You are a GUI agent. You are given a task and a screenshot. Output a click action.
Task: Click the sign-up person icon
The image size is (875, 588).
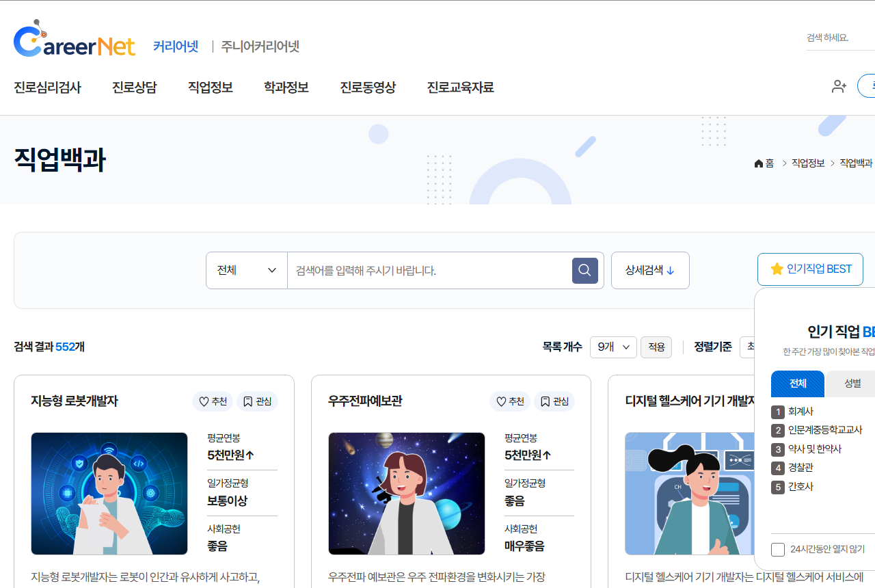point(839,87)
